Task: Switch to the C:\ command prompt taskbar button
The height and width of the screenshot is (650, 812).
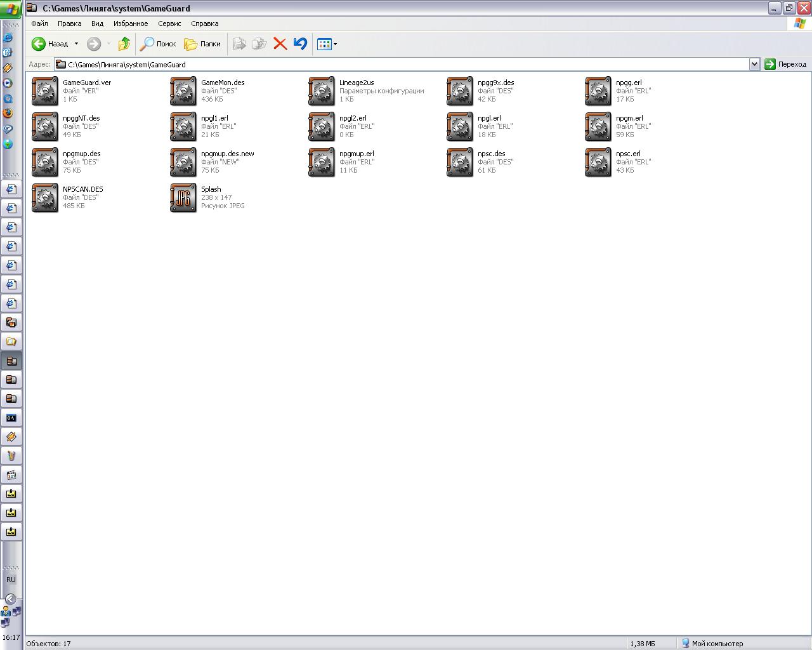Action: tap(11, 418)
